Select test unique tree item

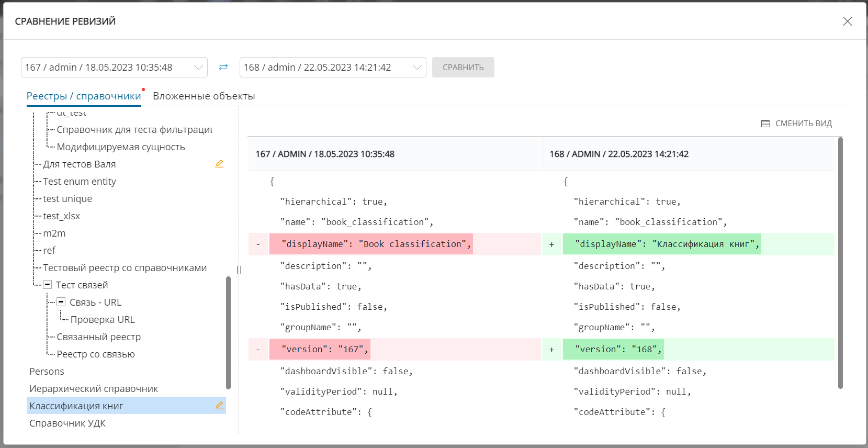(67, 198)
